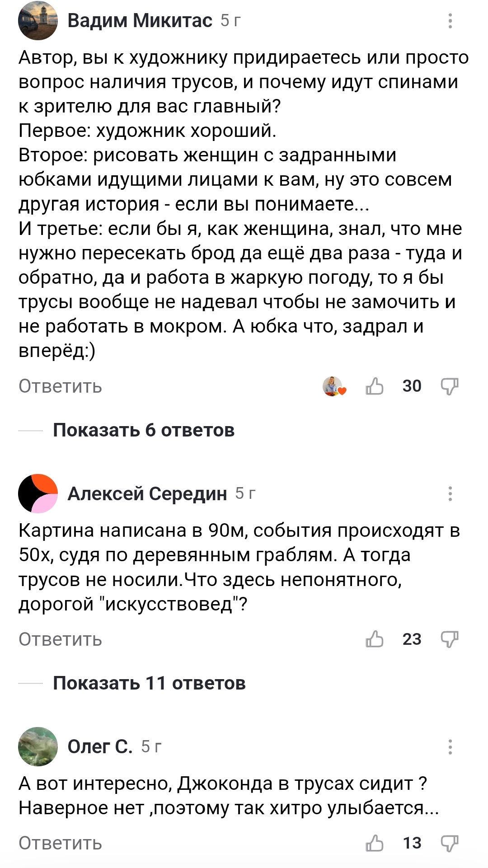Like Алексей Середин's comment
Screen dimensions: 488x868
tap(375, 639)
